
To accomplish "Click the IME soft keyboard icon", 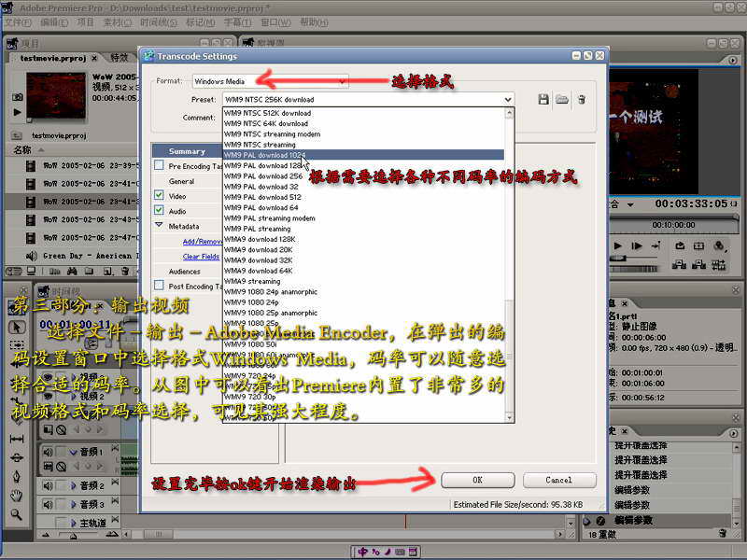I will point(400,552).
